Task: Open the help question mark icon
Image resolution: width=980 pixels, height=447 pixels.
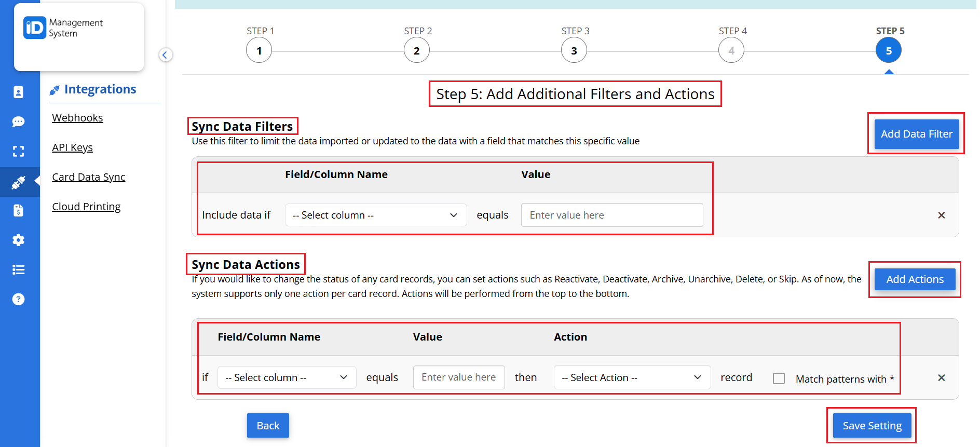Action: [18, 299]
